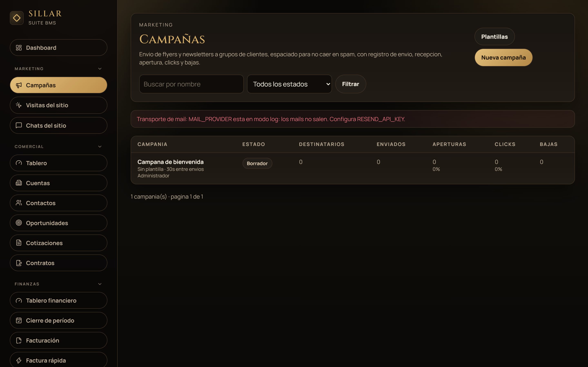
Task: Open Tablero financiero menu item
Action: (x=59, y=301)
